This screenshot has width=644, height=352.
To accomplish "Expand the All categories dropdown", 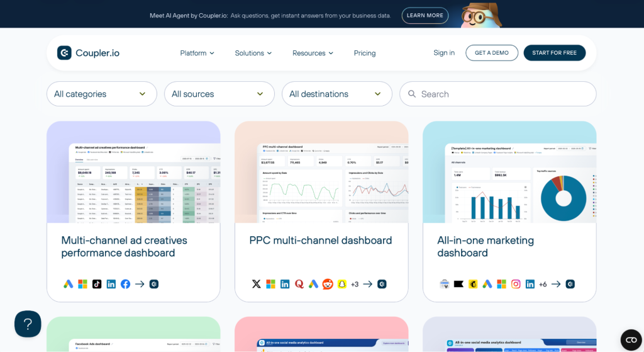I will click(101, 94).
